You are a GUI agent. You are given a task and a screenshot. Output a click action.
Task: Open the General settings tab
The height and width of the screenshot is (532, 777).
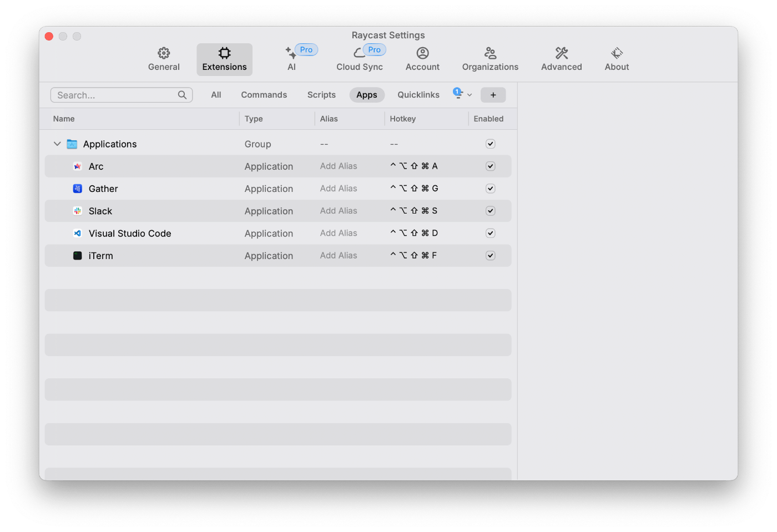(x=164, y=59)
